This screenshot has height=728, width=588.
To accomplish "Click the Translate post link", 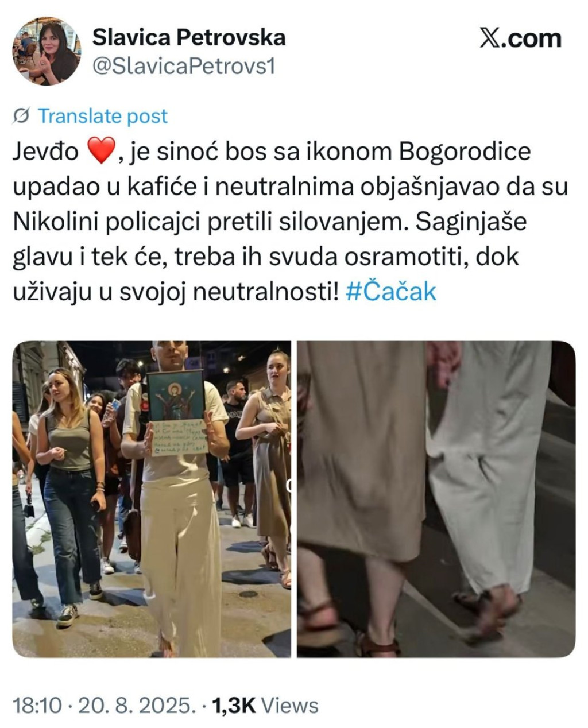I will pyautogui.click(x=103, y=116).
